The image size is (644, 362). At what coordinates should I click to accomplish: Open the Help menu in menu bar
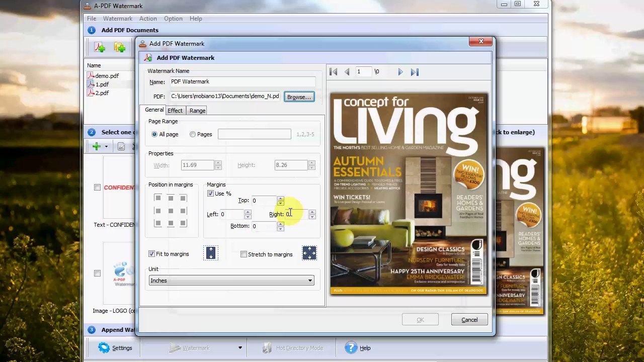click(196, 19)
